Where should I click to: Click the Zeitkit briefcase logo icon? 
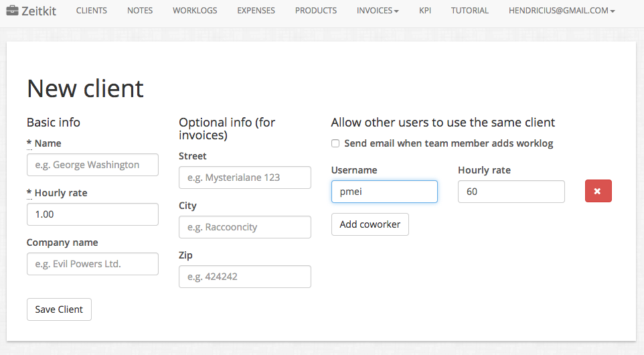(11, 11)
